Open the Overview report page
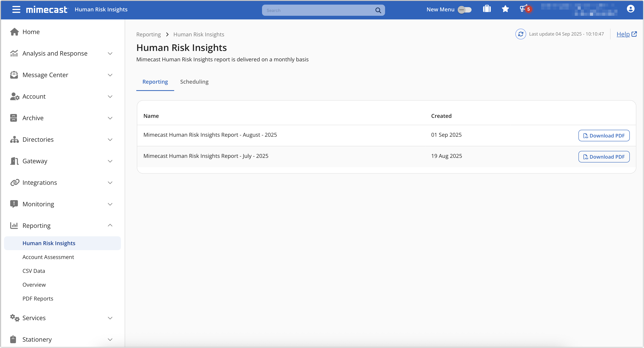This screenshot has height=348, width=644. tap(34, 285)
